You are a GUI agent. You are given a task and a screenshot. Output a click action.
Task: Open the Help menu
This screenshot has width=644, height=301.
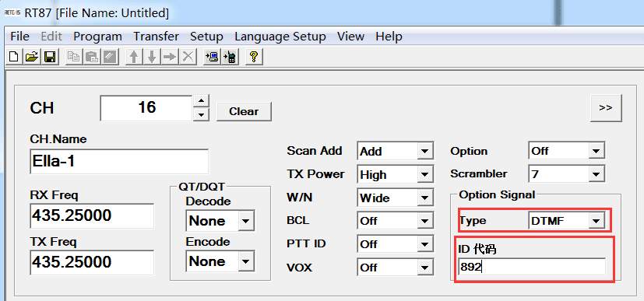click(389, 37)
